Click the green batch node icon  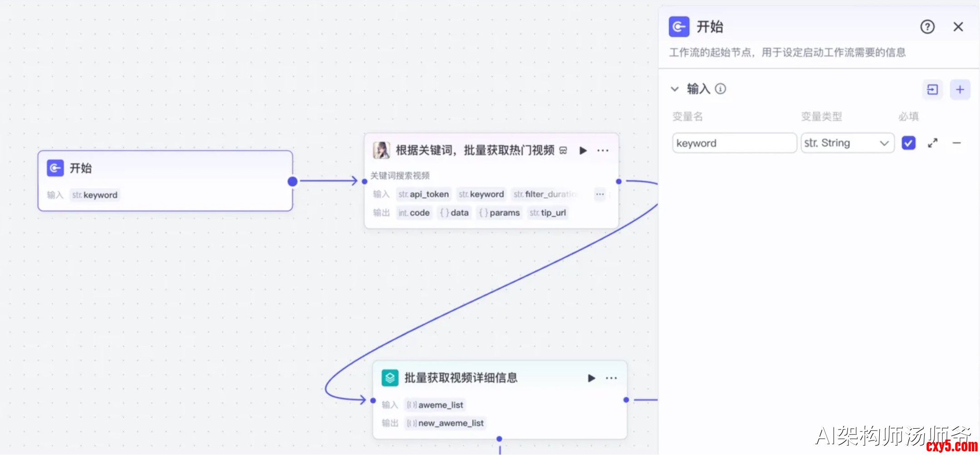[390, 378]
